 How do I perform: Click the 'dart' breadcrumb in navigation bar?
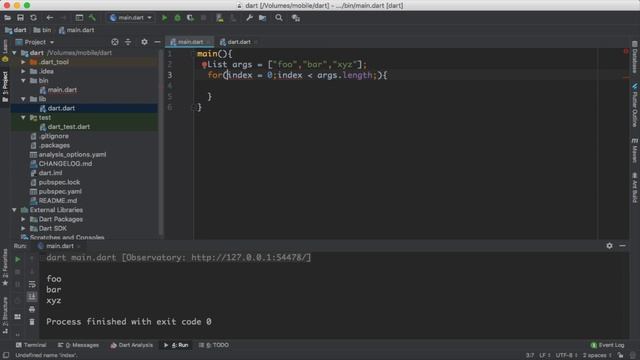pos(16,30)
